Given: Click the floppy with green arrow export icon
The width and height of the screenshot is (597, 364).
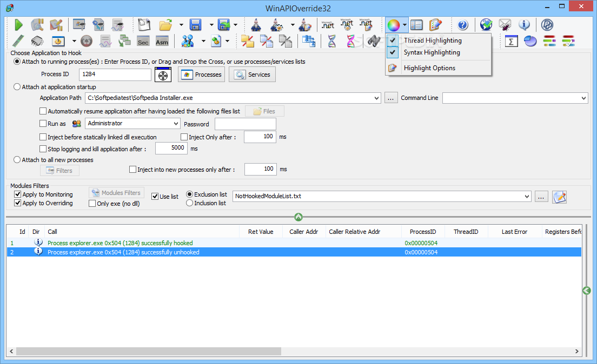Looking at the screenshot, I should pyautogui.click(x=224, y=25).
